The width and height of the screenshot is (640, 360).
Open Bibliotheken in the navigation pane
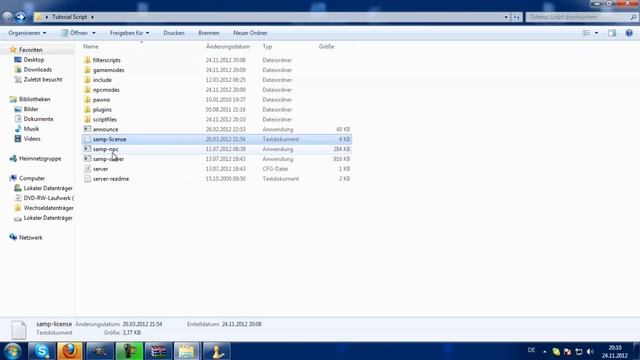point(34,99)
